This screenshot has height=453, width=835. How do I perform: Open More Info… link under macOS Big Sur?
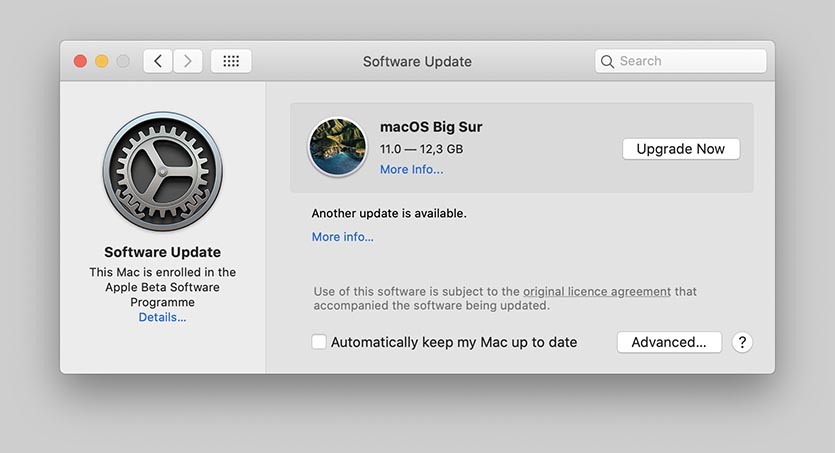point(412,169)
